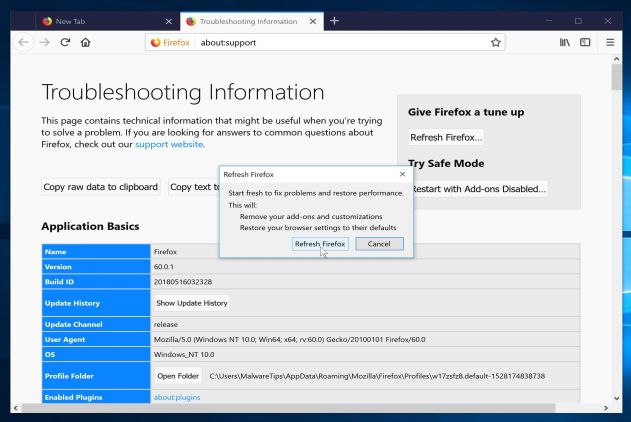Click the Give Firefox a tune up heading
This screenshot has height=422, width=631.
point(466,112)
